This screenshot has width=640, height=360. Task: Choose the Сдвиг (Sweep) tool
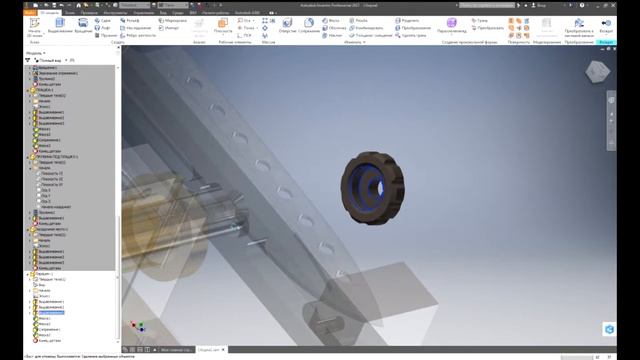[102, 20]
